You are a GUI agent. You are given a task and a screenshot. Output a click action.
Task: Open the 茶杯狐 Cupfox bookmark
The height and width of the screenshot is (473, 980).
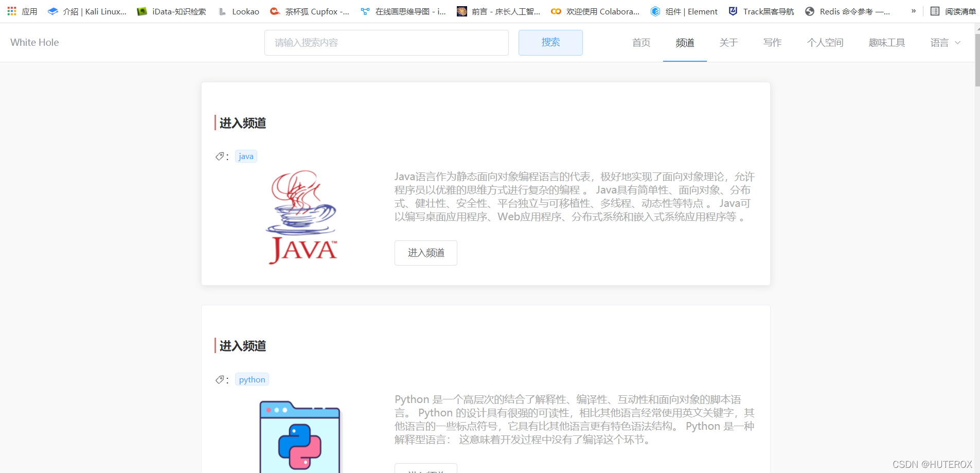tap(310, 11)
